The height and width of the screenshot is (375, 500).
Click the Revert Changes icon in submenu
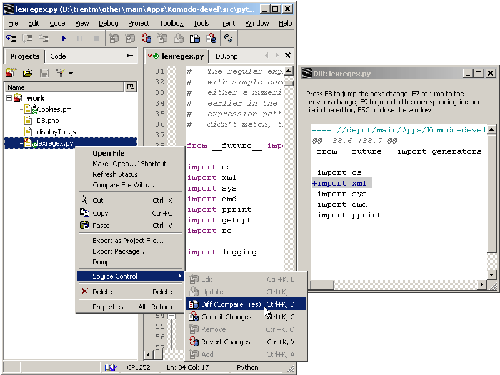(x=194, y=342)
